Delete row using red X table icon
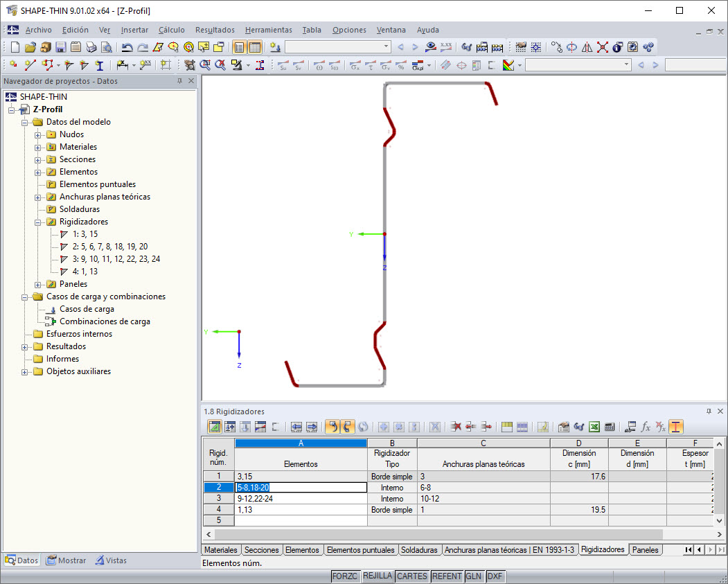 point(456,427)
